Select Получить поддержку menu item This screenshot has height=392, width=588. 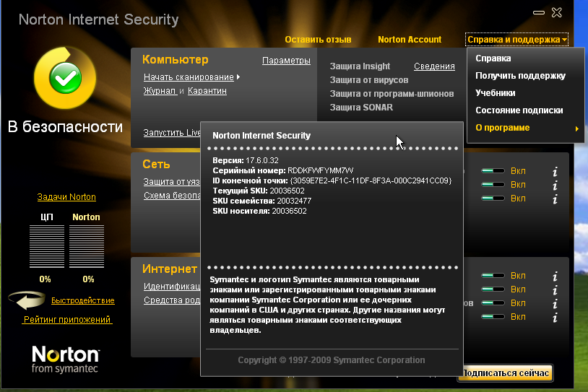click(520, 76)
